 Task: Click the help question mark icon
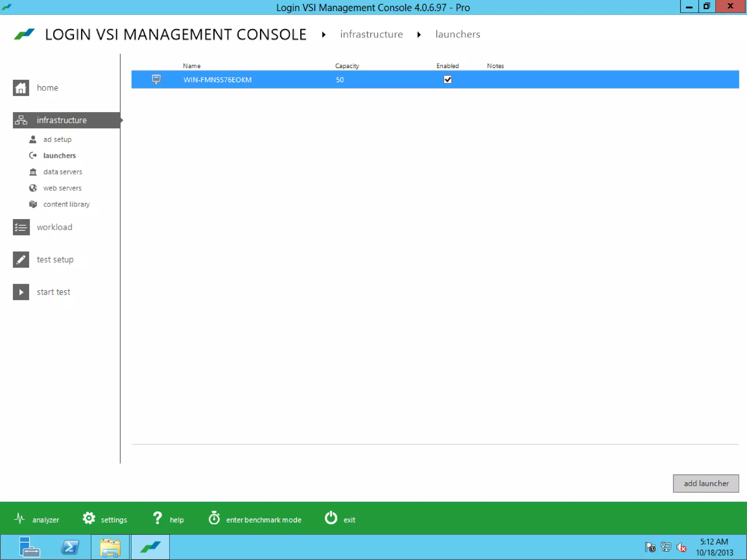[x=157, y=518]
